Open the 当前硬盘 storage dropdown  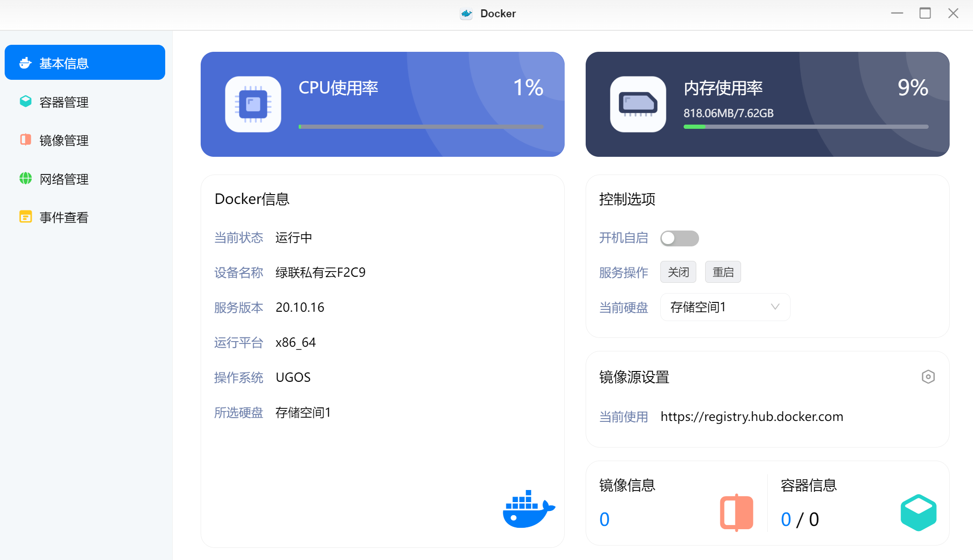[725, 307]
